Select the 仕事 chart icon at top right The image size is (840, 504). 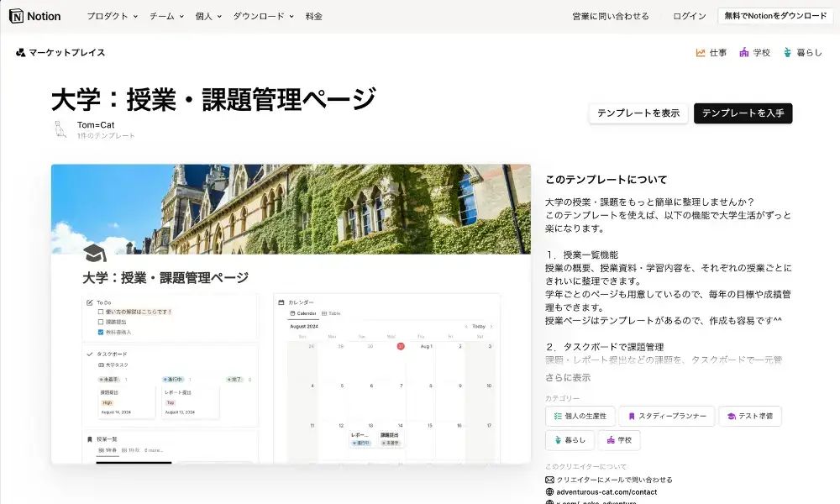coord(701,52)
